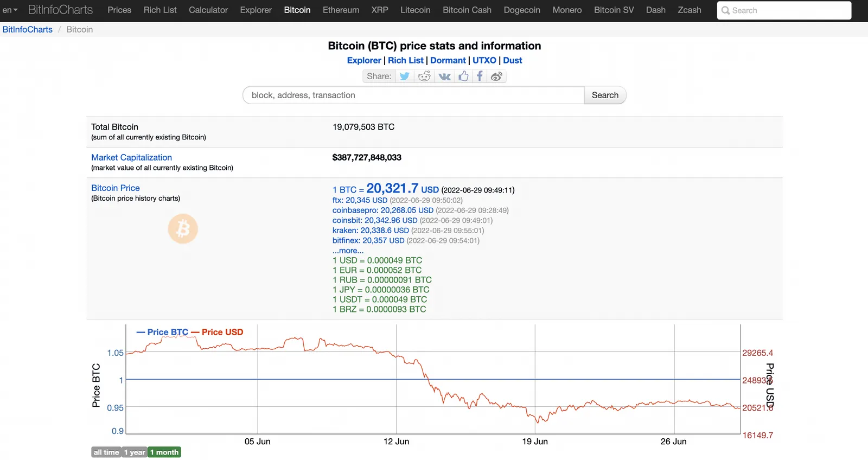Open UTXO link under page title
Viewport: 868px width, 460px height.
tap(484, 60)
